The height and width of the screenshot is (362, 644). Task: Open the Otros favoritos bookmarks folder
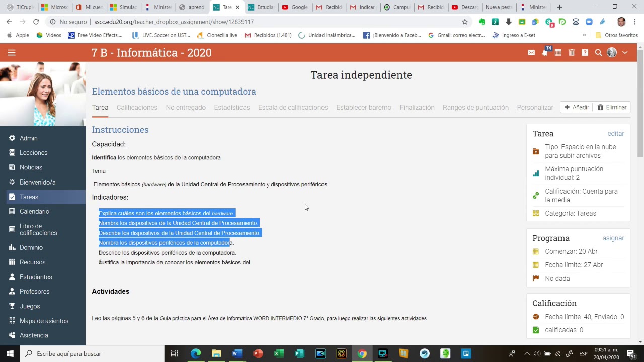pyautogui.click(x=616, y=35)
